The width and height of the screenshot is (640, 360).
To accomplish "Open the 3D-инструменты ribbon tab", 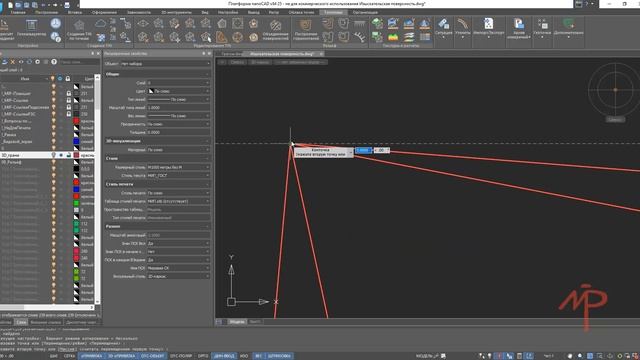I will point(176,13).
